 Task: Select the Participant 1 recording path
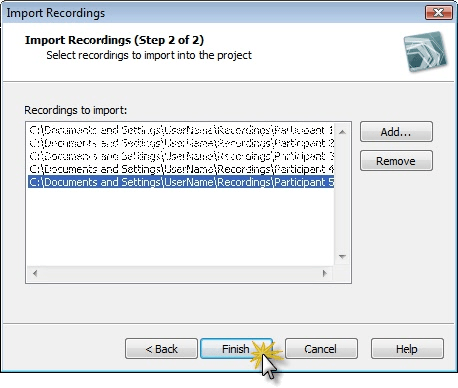[181, 130]
